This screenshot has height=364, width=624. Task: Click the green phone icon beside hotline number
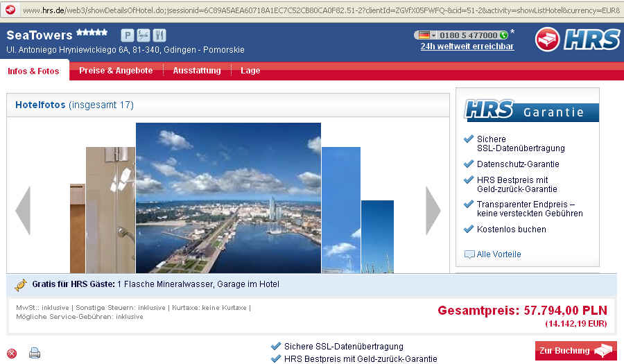(x=503, y=35)
